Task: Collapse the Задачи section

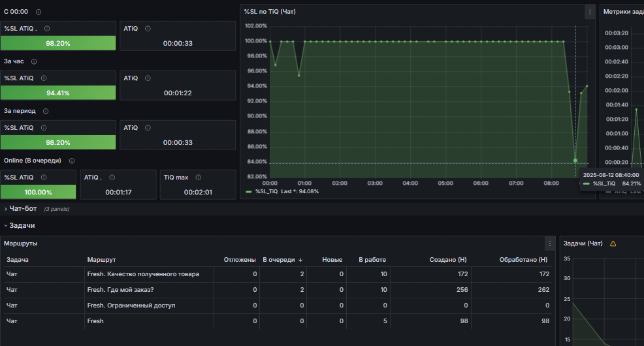Action: (20, 225)
